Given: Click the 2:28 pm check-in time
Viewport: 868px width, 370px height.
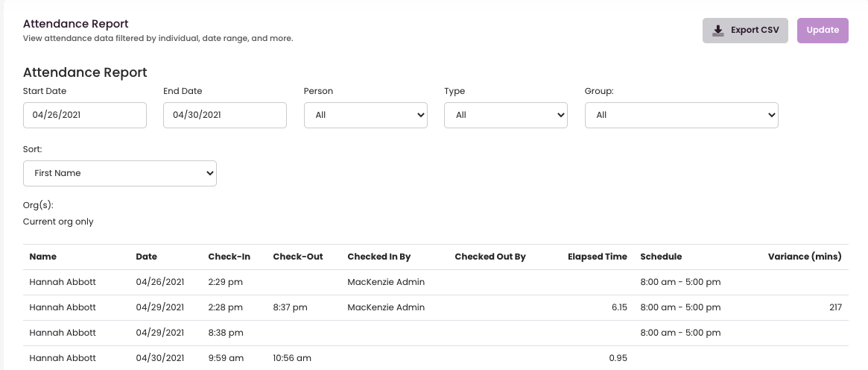Looking at the screenshot, I should [x=225, y=307].
